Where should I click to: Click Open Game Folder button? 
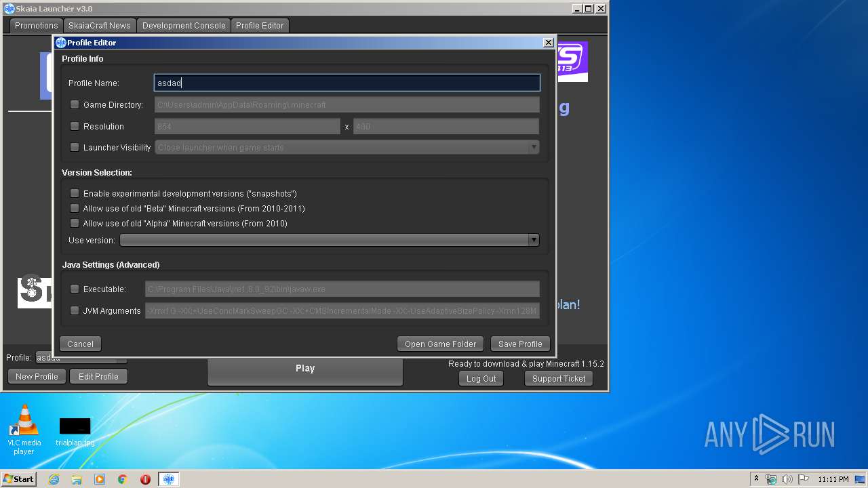[x=441, y=344]
